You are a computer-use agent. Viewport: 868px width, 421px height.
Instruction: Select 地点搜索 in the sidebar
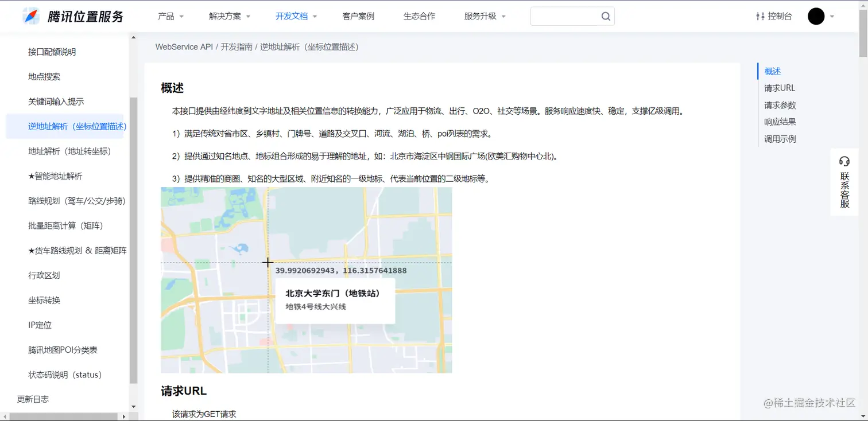point(44,76)
